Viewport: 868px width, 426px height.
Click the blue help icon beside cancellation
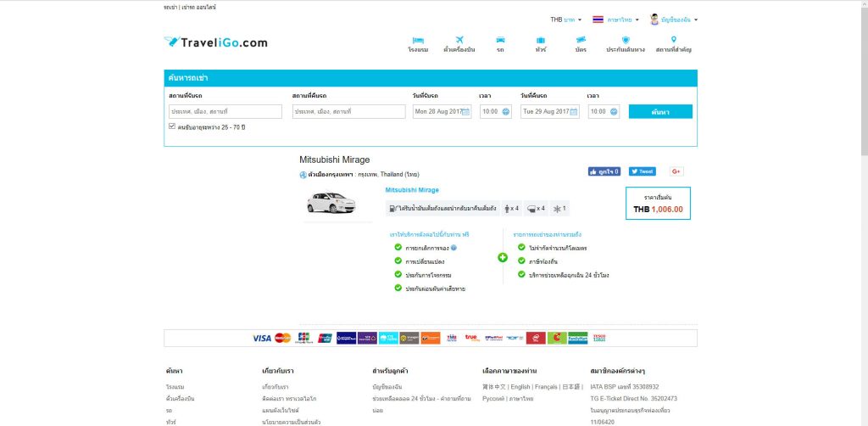(454, 248)
